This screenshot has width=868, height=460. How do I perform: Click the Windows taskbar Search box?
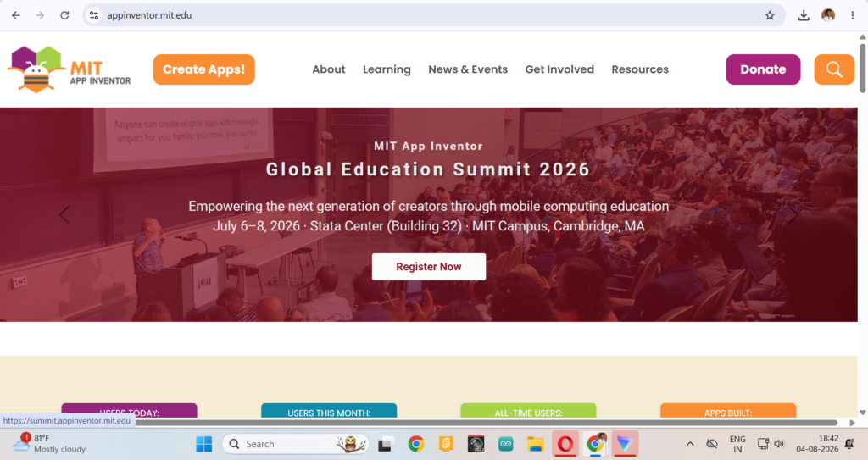click(x=296, y=444)
